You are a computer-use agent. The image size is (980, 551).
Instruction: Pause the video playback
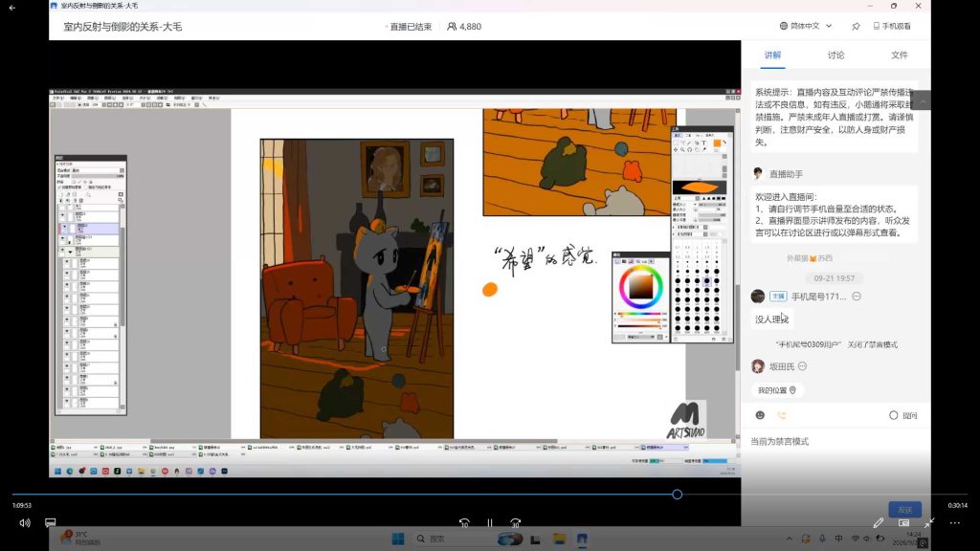point(490,523)
